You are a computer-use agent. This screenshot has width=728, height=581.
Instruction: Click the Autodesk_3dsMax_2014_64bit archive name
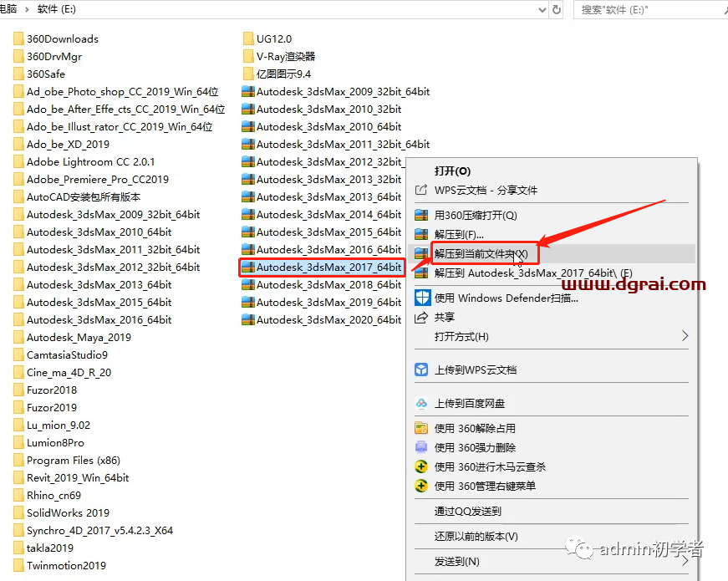[328, 215]
